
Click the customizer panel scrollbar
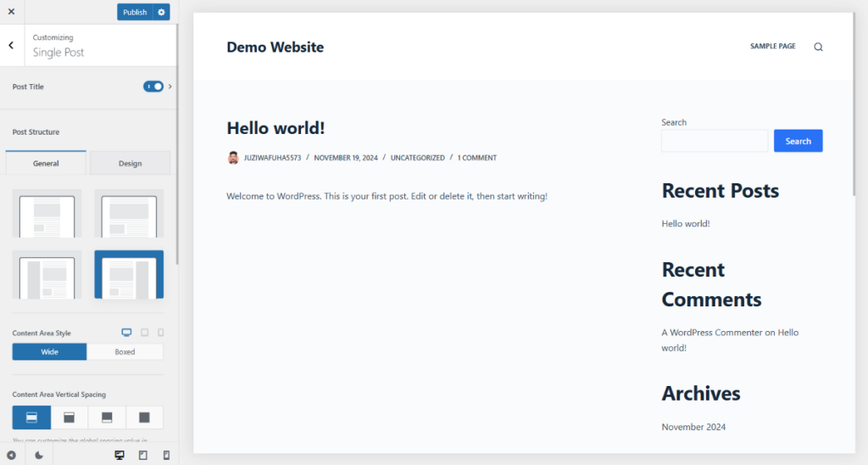[x=177, y=144]
